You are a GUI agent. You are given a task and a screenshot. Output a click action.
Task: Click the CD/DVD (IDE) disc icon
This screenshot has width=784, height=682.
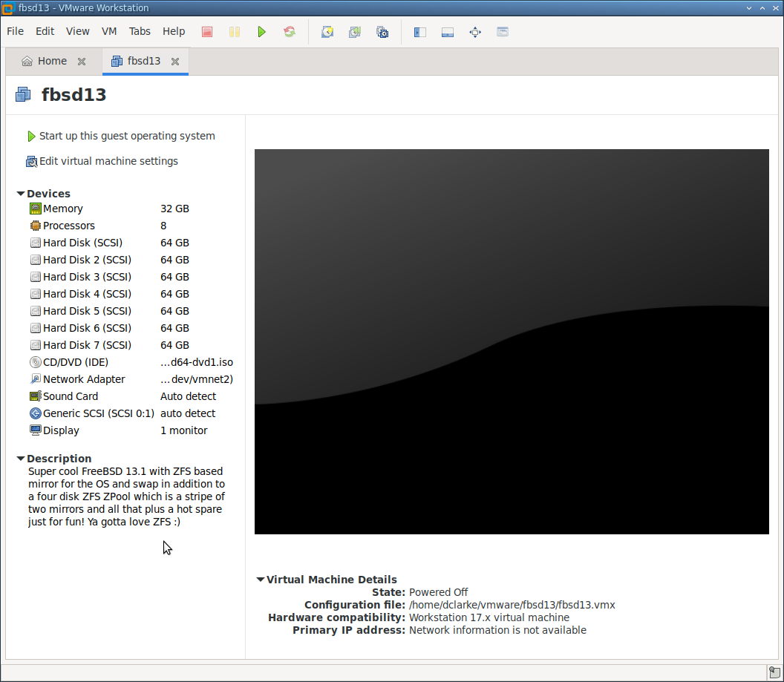pyautogui.click(x=36, y=362)
